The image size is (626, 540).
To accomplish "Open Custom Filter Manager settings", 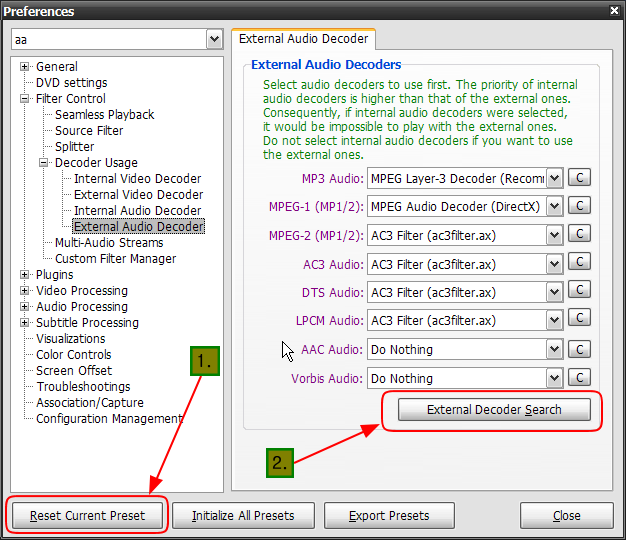I will [x=115, y=259].
